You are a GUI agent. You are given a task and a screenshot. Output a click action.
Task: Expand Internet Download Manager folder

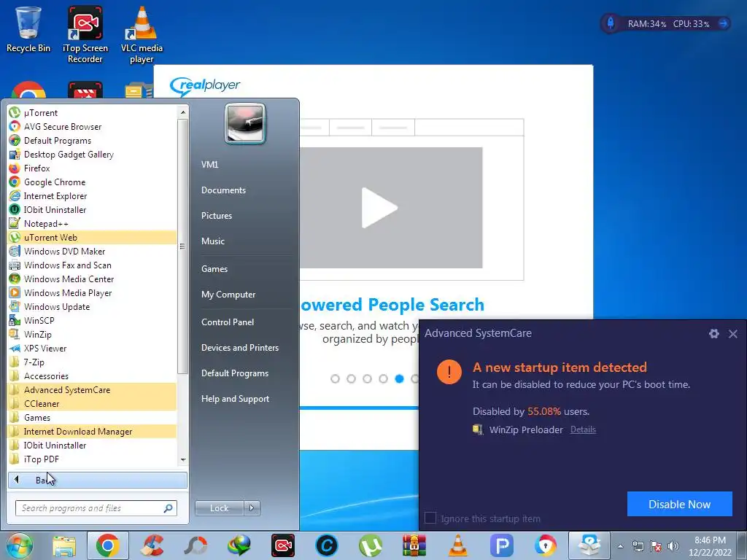[x=92, y=431]
